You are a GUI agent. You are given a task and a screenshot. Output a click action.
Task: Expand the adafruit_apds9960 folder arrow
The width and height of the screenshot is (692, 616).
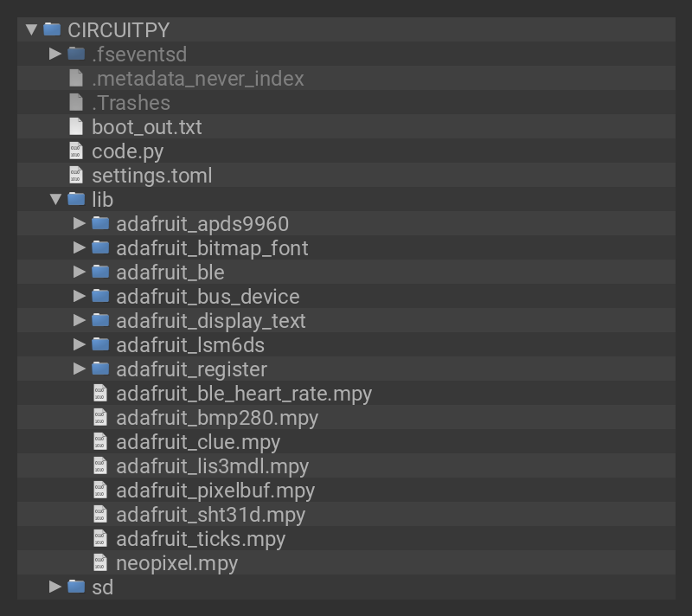click(80, 223)
